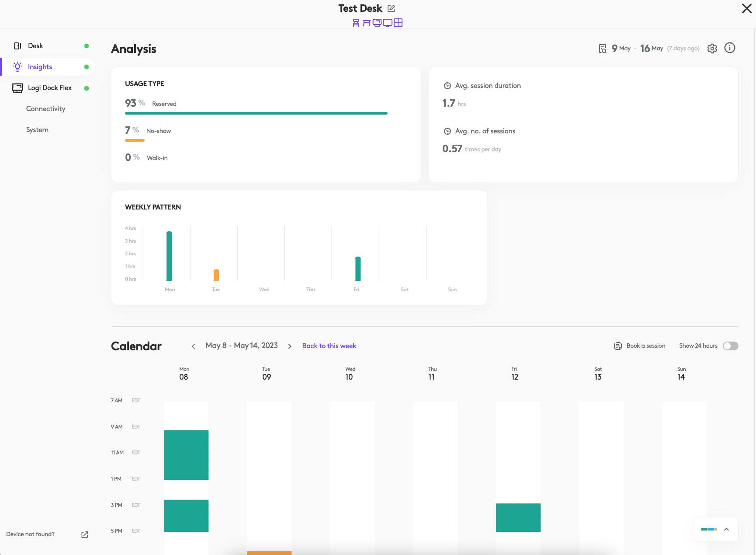Click the USAGE TYPE heading
This screenshot has width=756, height=555.
pos(145,84)
